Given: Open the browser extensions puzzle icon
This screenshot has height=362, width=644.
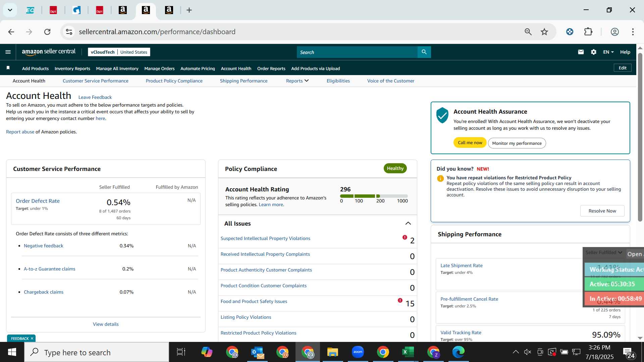Looking at the screenshot, I should pos(588,32).
